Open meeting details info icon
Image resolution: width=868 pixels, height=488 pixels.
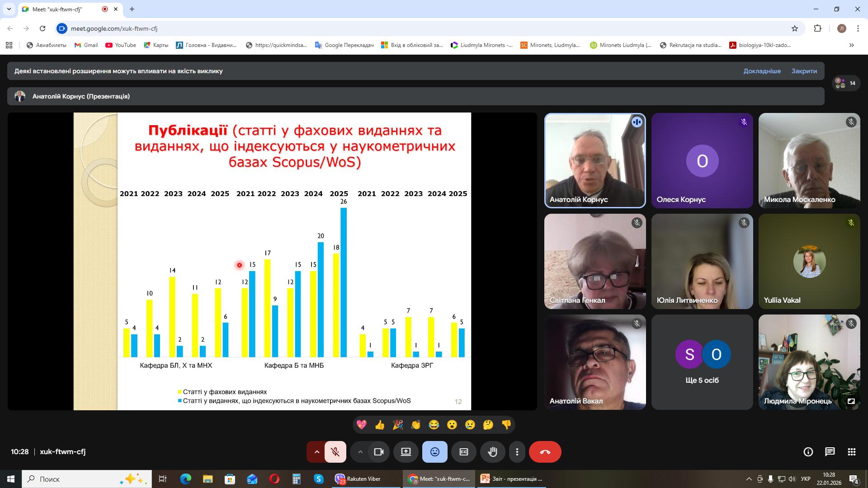tap(808, 452)
